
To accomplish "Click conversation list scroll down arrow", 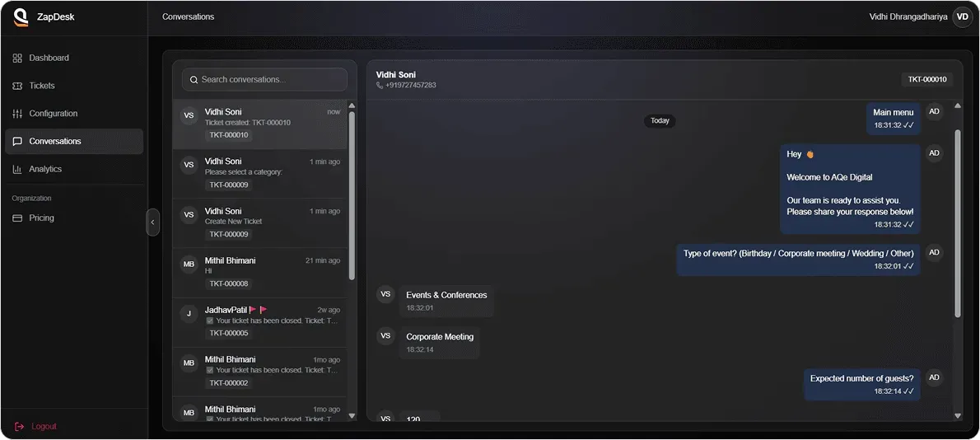I will pos(352,415).
